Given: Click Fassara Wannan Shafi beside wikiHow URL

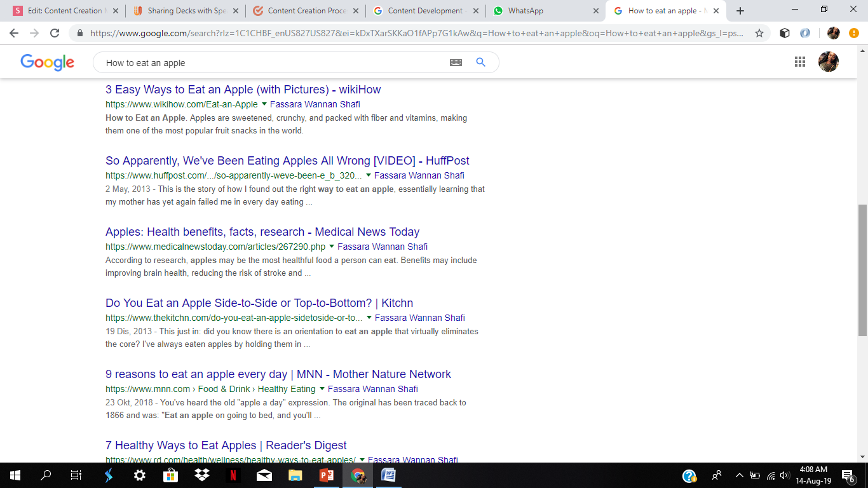Looking at the screenshot, I should [315, 104].
